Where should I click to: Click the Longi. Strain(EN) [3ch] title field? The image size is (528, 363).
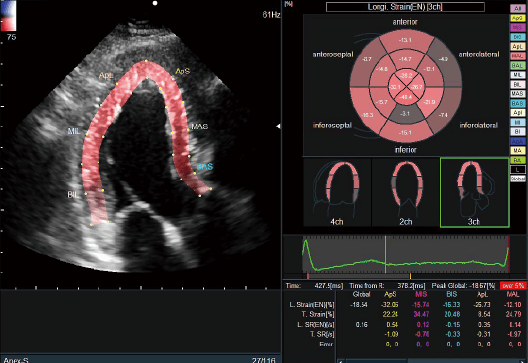[405, 7]
